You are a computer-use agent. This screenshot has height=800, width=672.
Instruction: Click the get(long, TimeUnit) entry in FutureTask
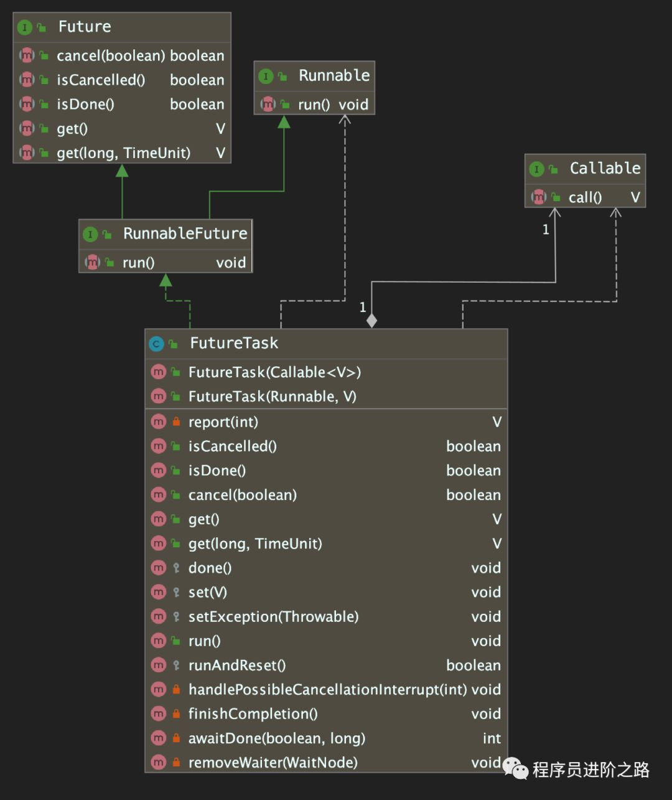[x=255, y=543]
